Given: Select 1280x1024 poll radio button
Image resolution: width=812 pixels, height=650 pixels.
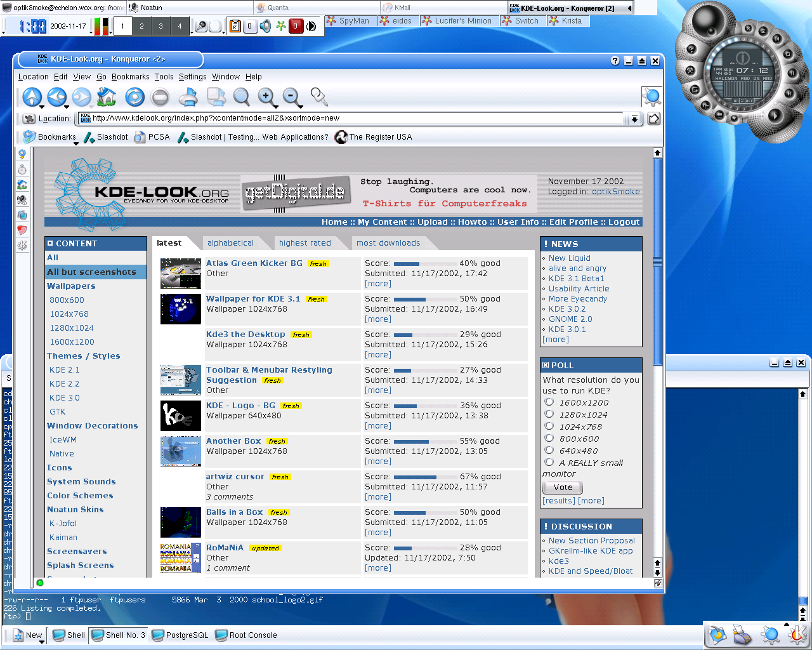Looking at the screenshot, I should (x=549, y=414).
